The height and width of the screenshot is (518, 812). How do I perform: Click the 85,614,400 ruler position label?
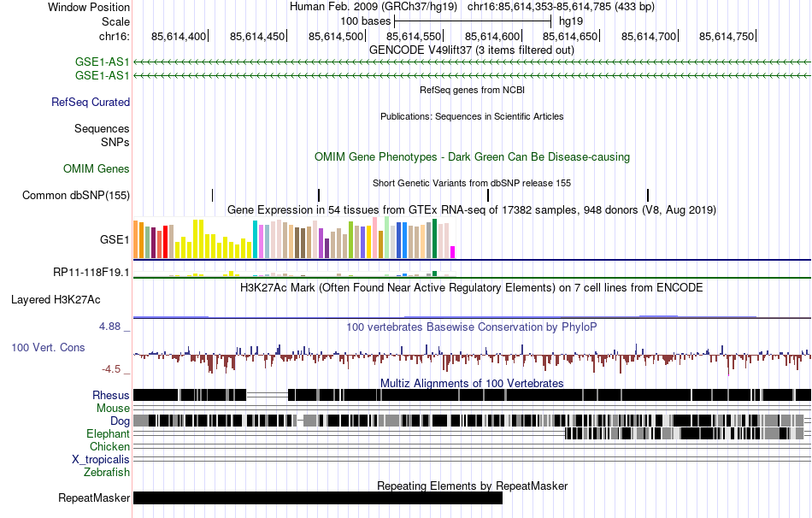click(179, 36)
